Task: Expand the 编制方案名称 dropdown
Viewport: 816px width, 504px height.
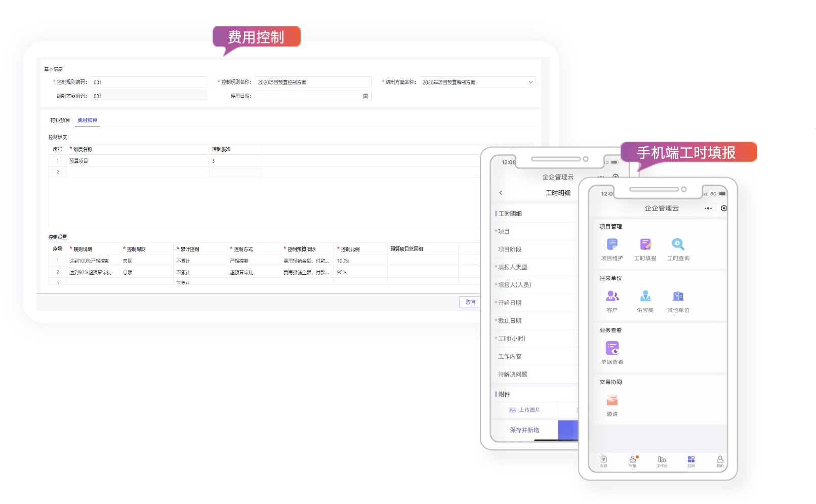Action: click(530, 82)
